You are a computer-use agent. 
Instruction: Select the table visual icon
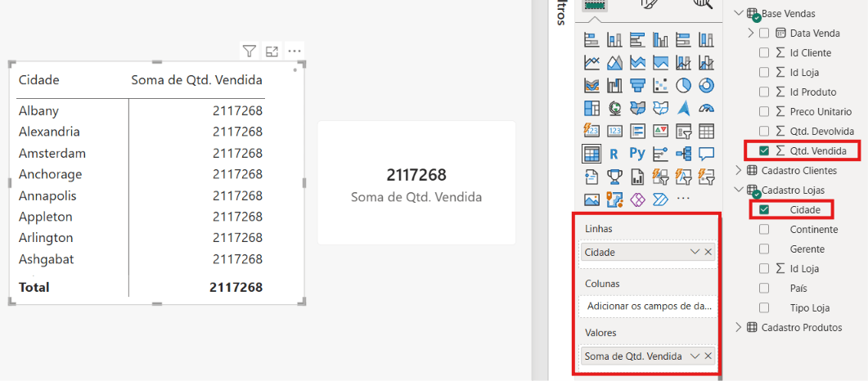click(x=706, y=131)
